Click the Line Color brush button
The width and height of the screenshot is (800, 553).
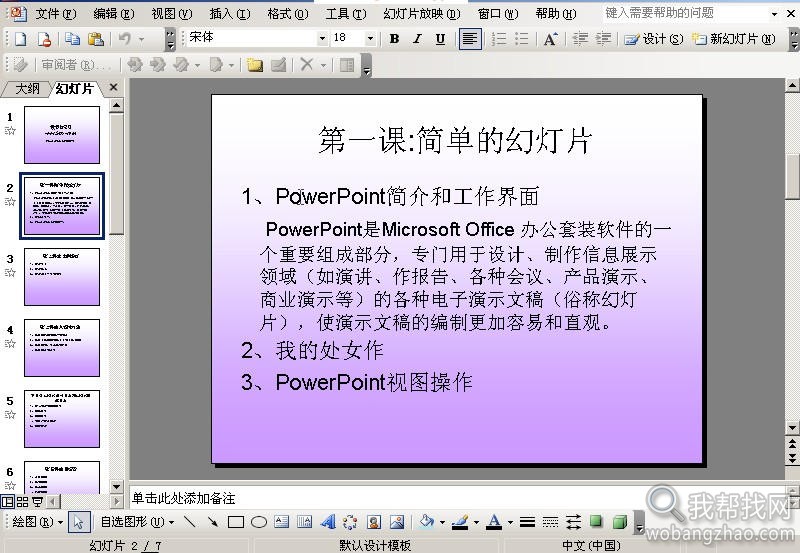460,522
